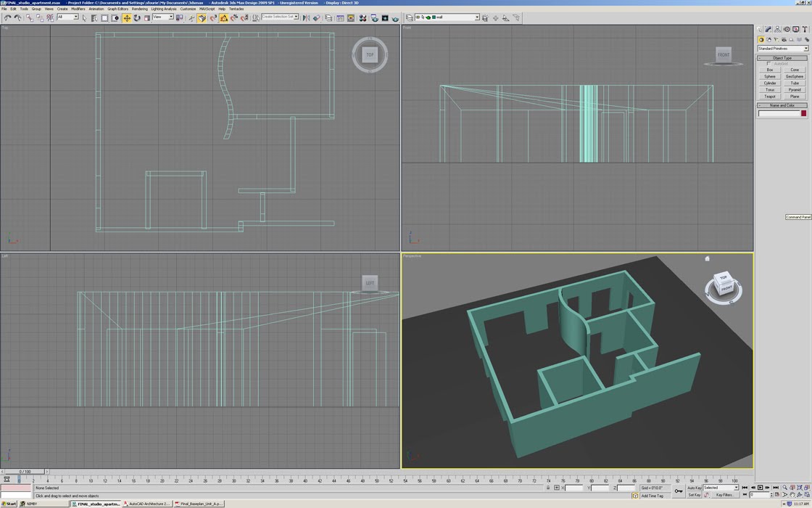Screen dimensions: 812x508
Task: Open the layer 'wall' dropdown
Action: click(x=447, y=17)
